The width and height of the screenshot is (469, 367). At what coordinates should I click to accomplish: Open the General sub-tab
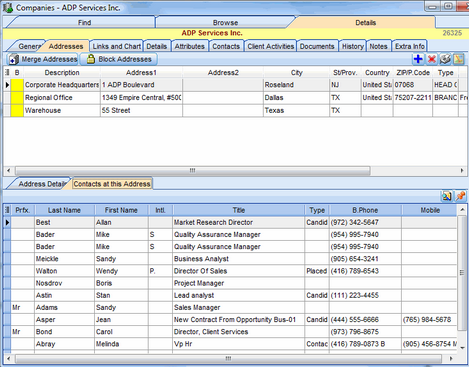[x=29, y=46]
